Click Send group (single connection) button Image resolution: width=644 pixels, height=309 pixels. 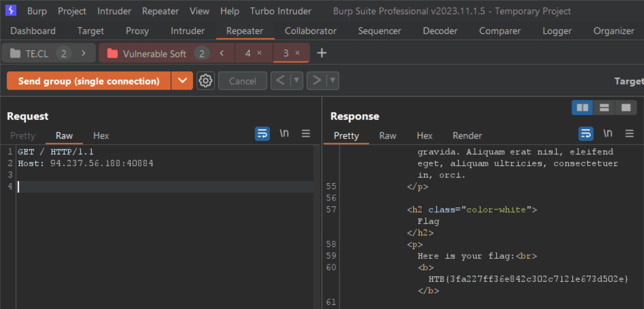click(89, 81)
